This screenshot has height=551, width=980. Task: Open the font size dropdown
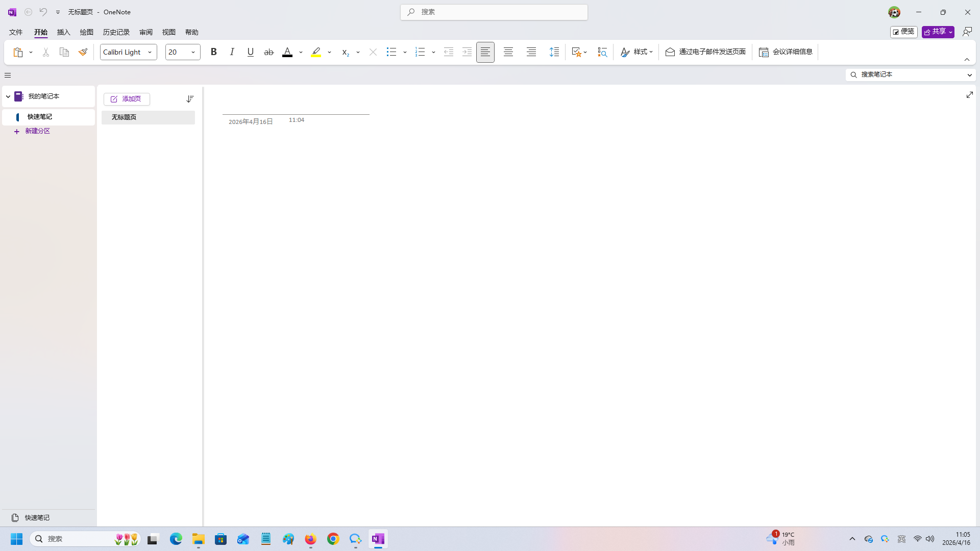click(x=193, y=52)
